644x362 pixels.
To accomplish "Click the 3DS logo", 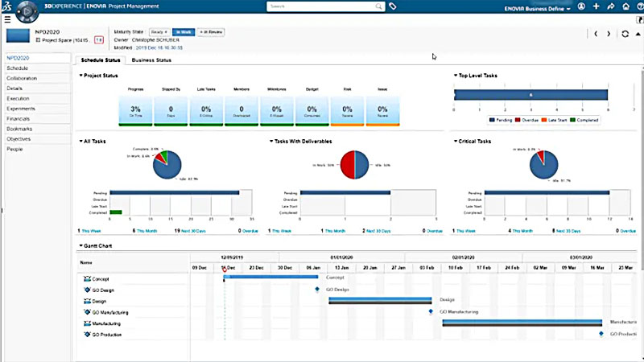I will click(x=7, y=6).
